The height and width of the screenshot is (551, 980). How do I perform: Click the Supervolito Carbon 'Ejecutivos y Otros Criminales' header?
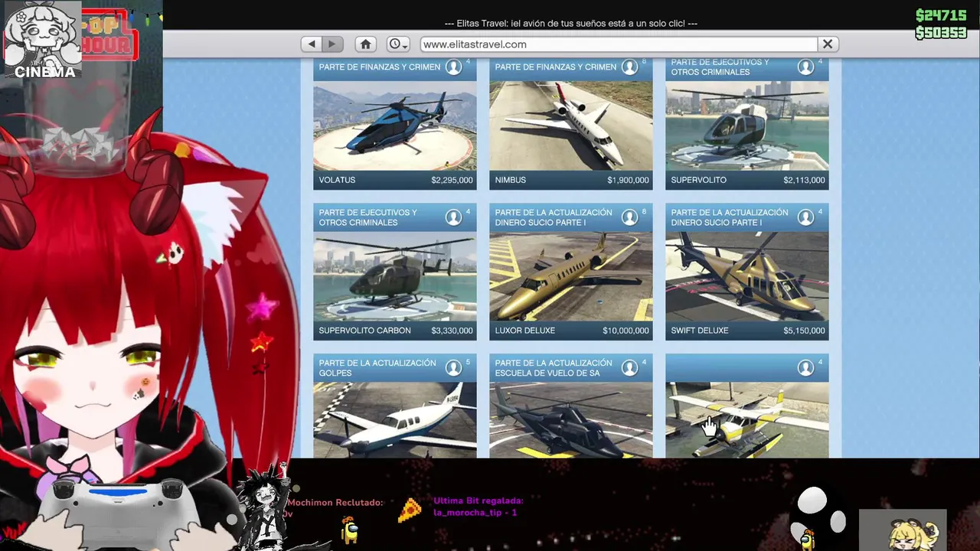pos(368,217)
